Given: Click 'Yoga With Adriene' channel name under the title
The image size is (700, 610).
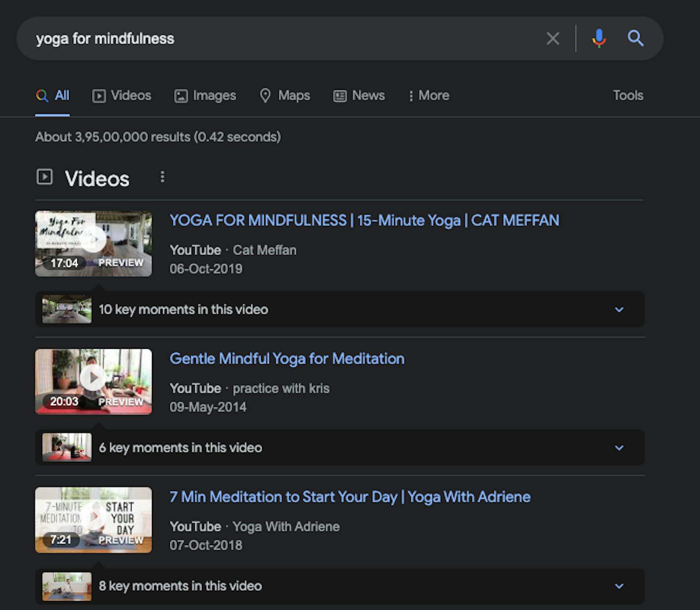Looking at the screenshot, I should [286, 527].
